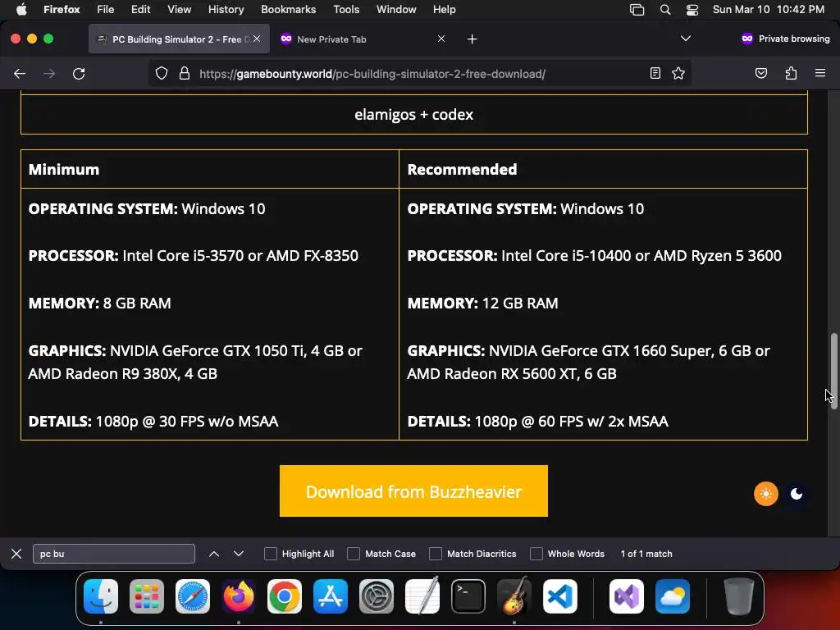This screenshot has height=630, width=840.
Task: Jump to next find match arrow
Action: pyautogui.click(x=239, y=554)
